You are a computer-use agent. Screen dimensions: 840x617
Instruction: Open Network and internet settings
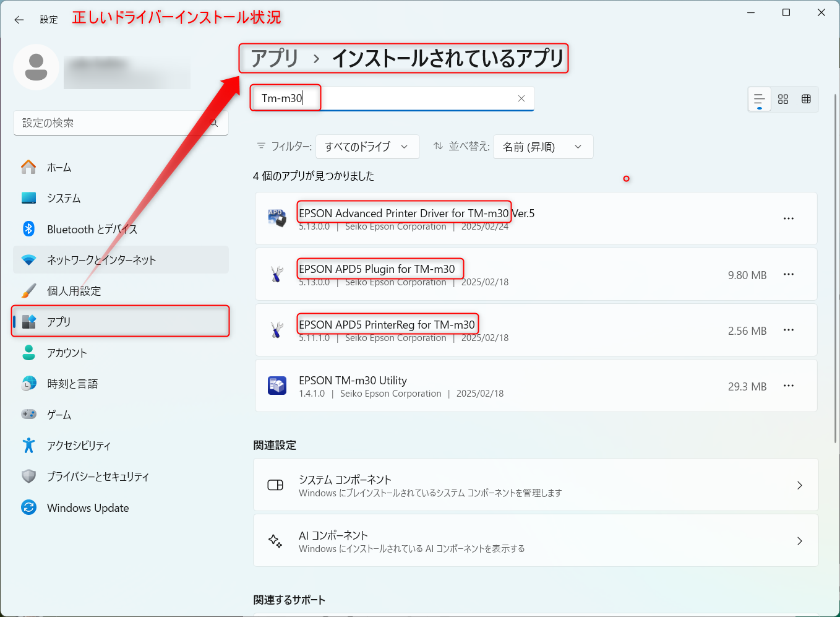pyautogui.click(x=121, y=260)
